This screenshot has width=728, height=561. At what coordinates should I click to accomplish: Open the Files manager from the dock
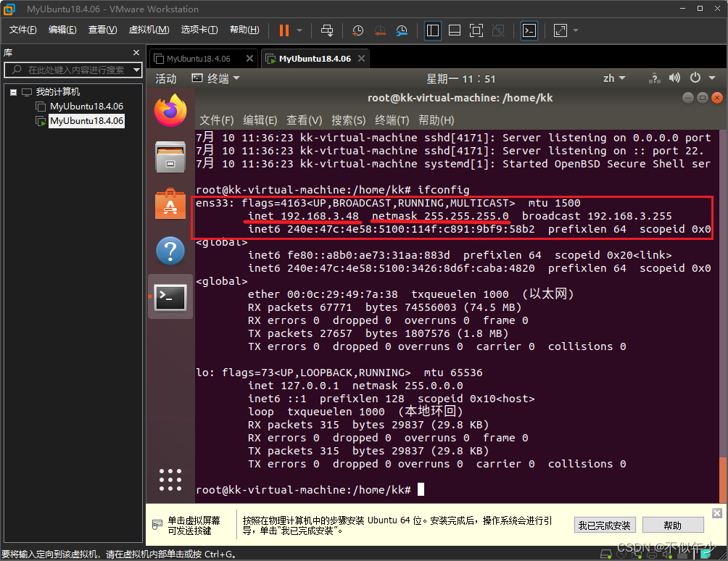(x=170, y=157)
